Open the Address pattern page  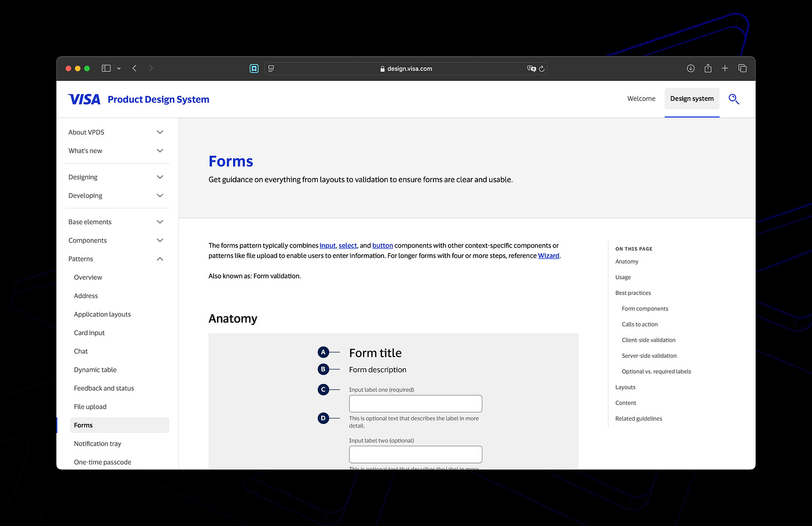tap(86, 296)
